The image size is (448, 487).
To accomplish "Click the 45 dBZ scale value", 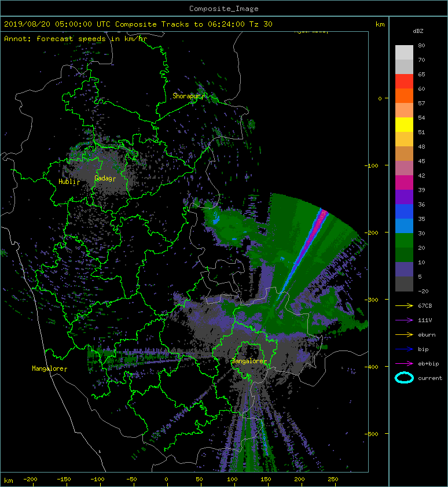I will pos(421,161).
